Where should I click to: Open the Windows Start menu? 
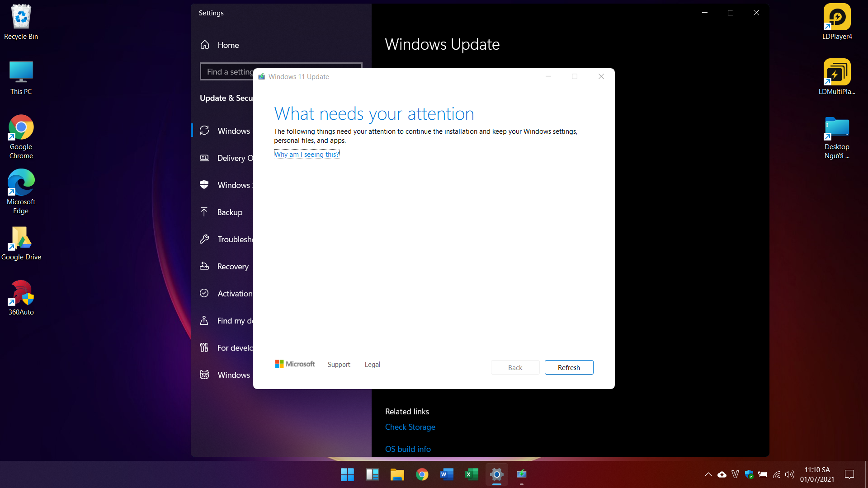click(347, 474)
